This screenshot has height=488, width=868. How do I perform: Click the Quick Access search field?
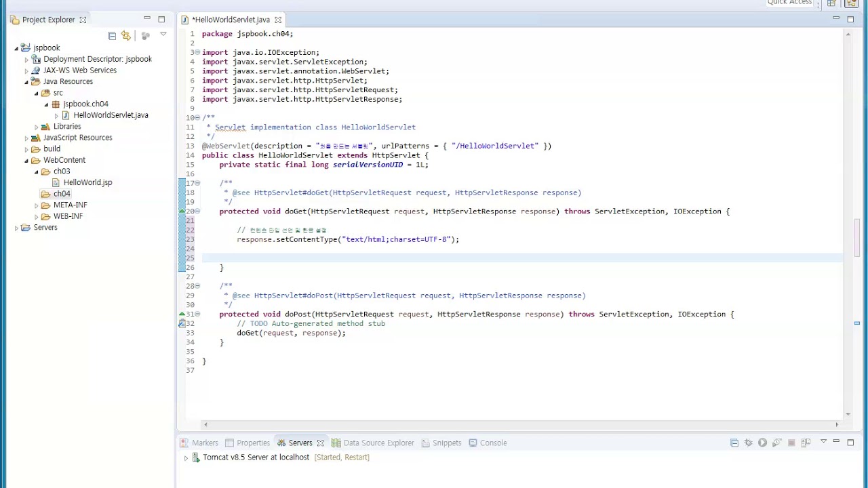coord(789,3)
